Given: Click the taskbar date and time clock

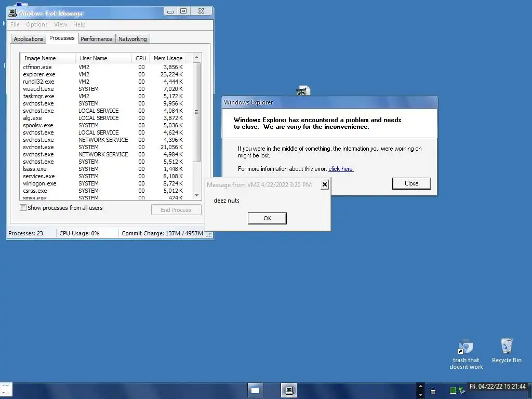Looking at the screenshot, I should click(497, 387).
